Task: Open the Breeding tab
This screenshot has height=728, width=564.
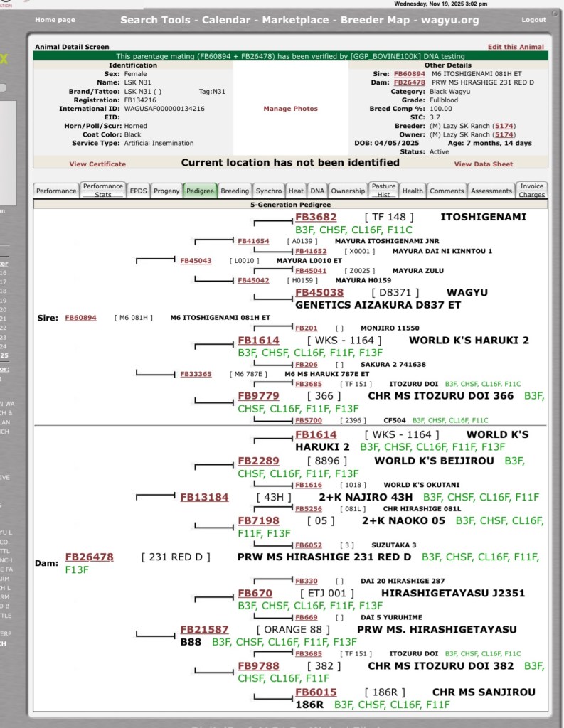Action: (235, 191)
